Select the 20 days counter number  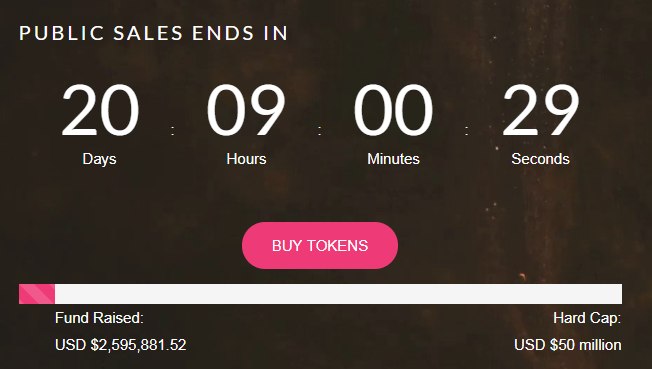(x=100, y=110)
